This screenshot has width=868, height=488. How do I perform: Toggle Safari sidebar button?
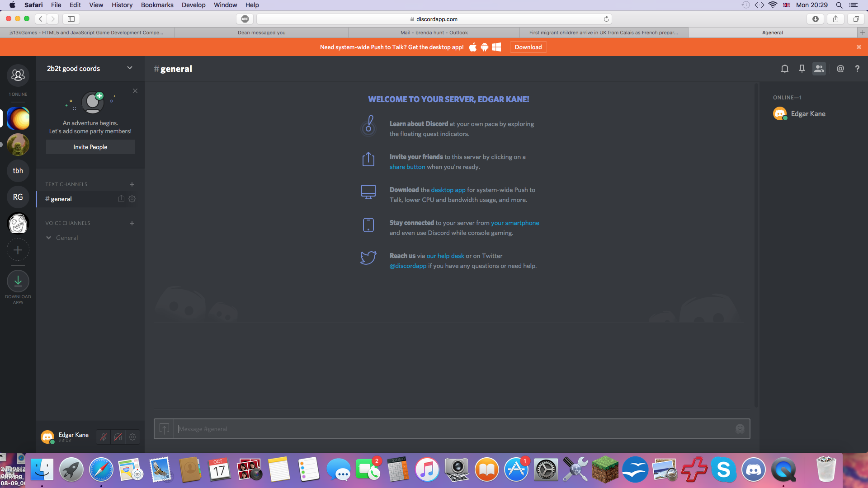click(71, 19)
